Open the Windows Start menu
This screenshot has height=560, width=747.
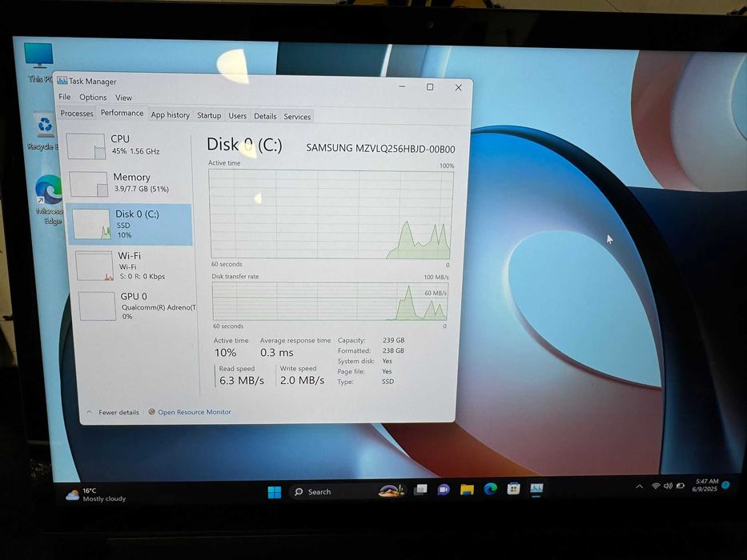[x=275, y=492]
